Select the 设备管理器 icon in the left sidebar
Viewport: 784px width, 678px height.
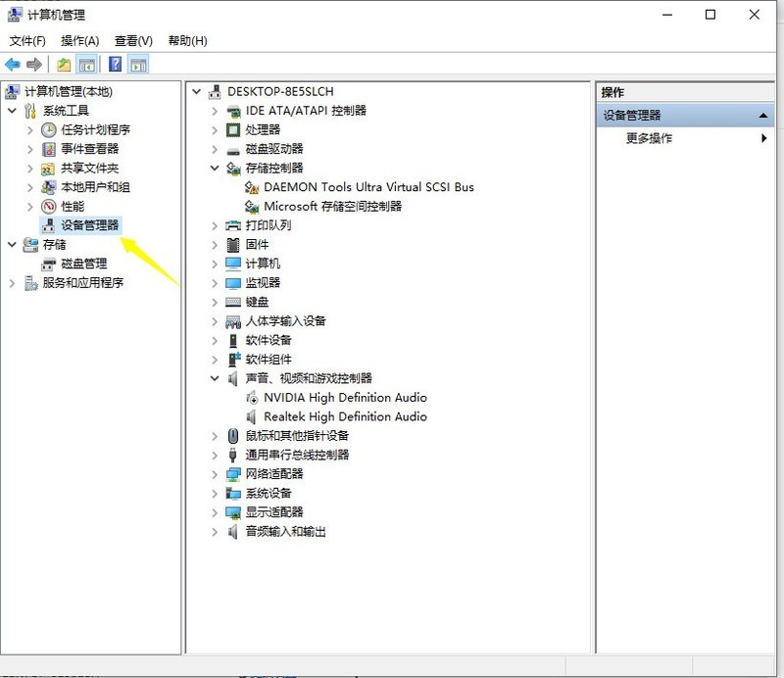48,224
